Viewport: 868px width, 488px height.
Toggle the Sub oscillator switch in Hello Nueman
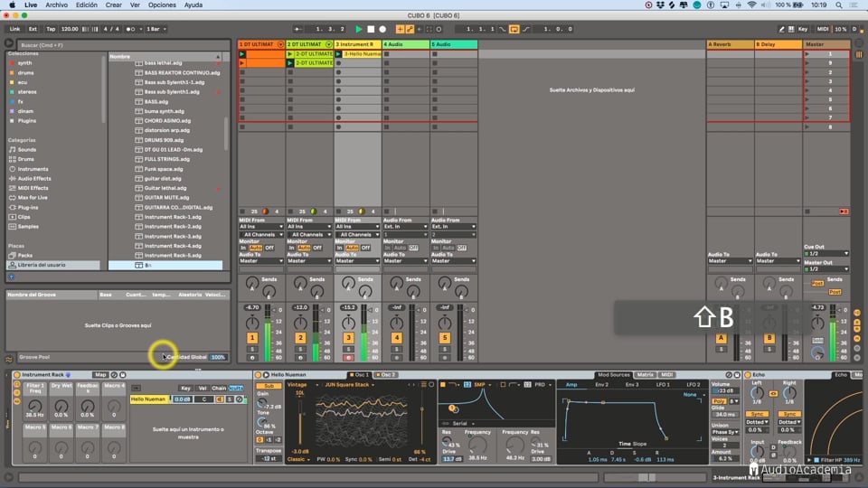pos(269,386)
